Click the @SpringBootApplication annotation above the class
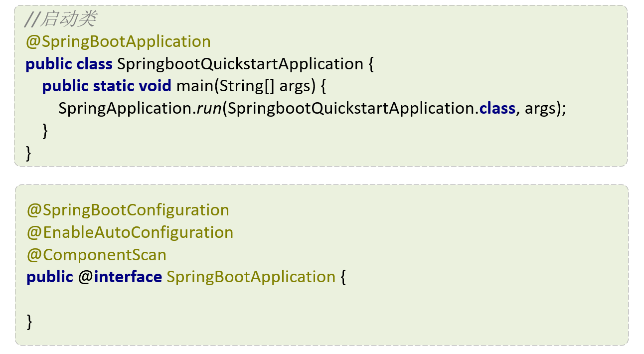This screenshot has width=644, height=354. (118, 41)
